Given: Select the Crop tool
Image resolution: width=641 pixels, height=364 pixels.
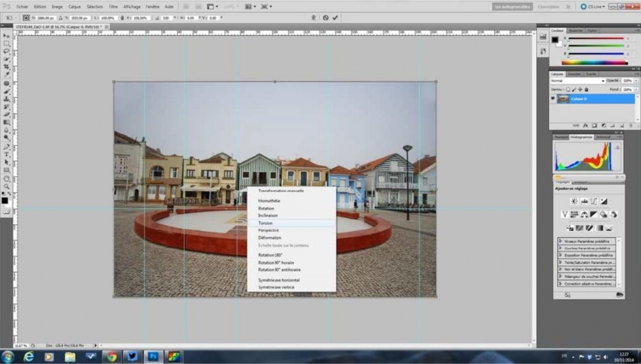Looking at the screenshot, I should 5,65.
